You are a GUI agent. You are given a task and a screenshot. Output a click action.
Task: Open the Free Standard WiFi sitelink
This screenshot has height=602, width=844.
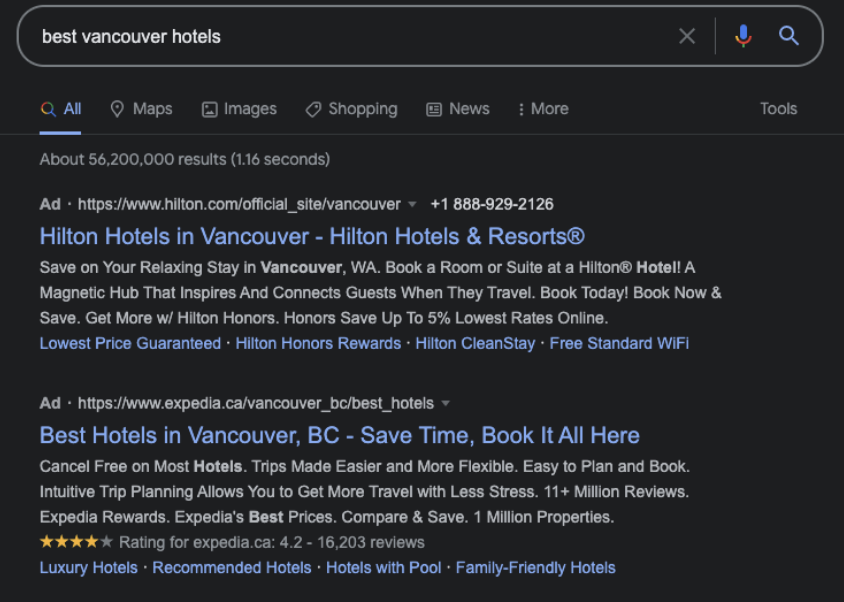click(x=619, y=343)
